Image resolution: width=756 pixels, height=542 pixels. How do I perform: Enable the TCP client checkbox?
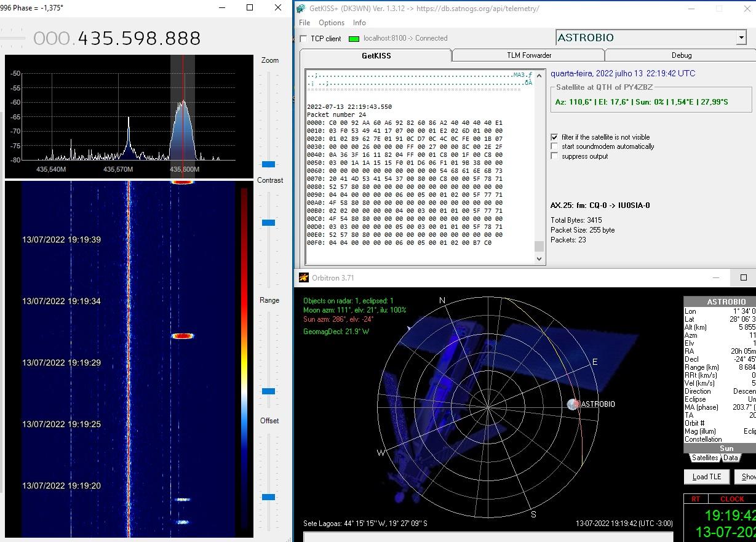click(303, 39)
